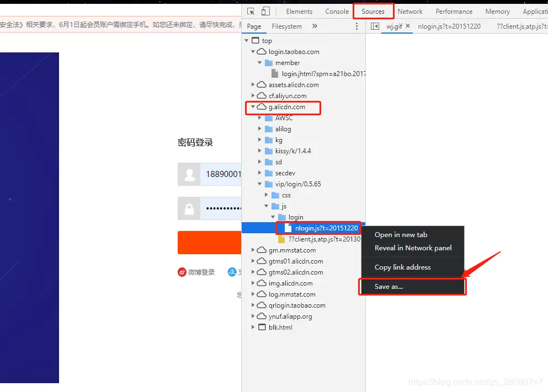Expand the gtms02.alicdn.com domain
This screenshot has width=548, height=392.
[x=253, y=272]
